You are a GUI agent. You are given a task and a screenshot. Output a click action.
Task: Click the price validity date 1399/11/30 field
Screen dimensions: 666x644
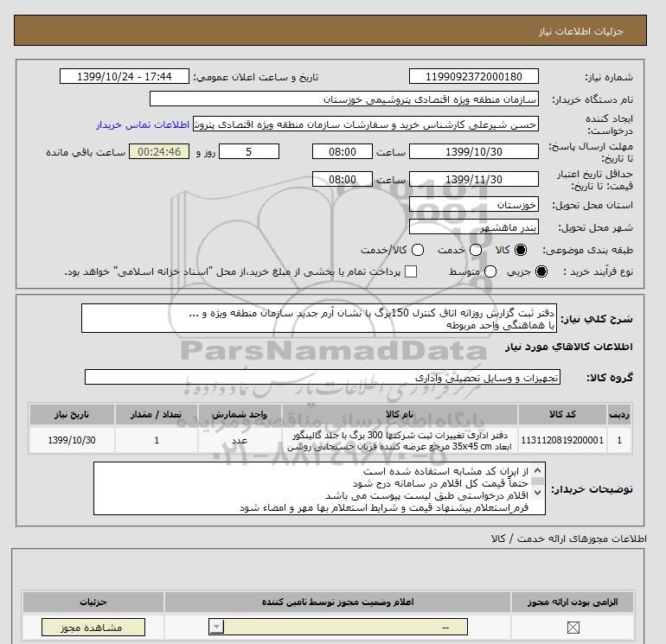(474, 179)
